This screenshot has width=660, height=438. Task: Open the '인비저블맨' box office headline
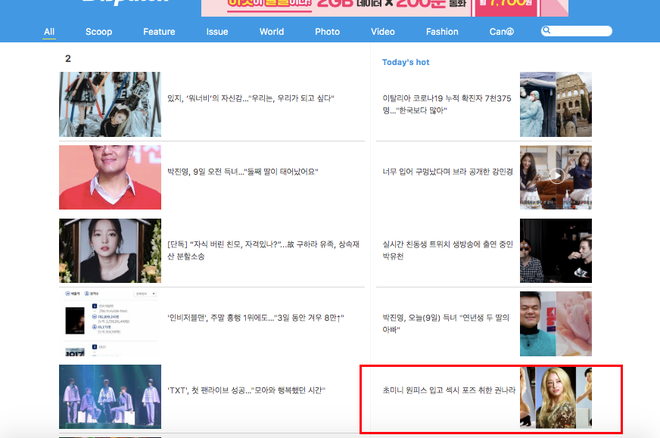click(x=255, y=318)
